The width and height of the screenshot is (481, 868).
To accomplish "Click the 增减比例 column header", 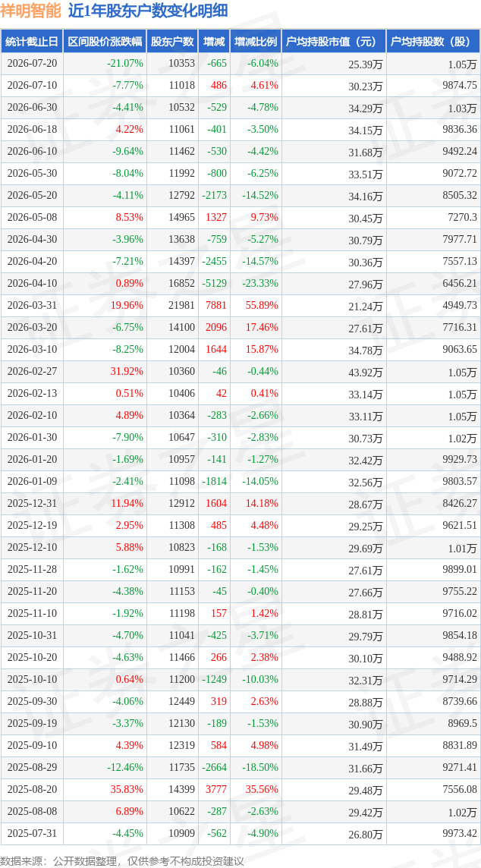I will click(x=256, y=42).
